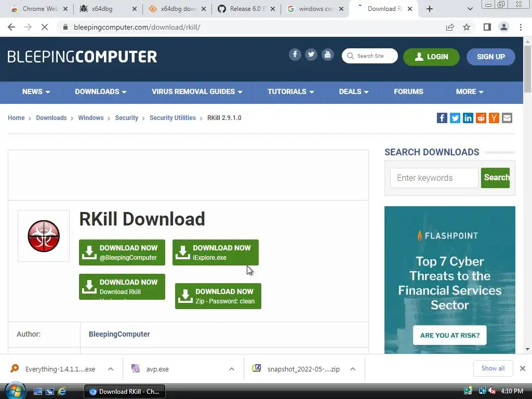Open FORUMS nav item
This screenshot has height=399, width=532.
tap(408, 91)
